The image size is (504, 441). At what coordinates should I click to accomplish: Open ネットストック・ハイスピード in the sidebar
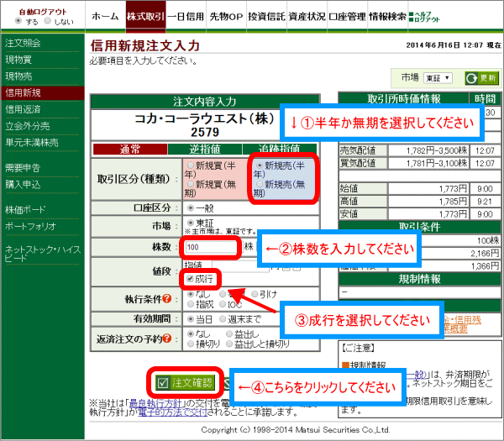pyautogui.click(x=43, y=254)
